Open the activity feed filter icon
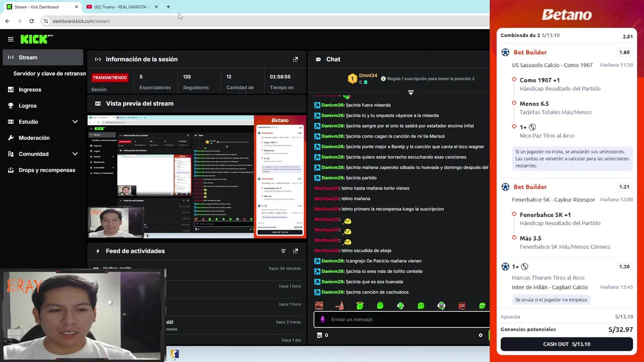Image resolution: width=644 pixels, height=362 pixels. pyautogui.click(x=283, y=251)
